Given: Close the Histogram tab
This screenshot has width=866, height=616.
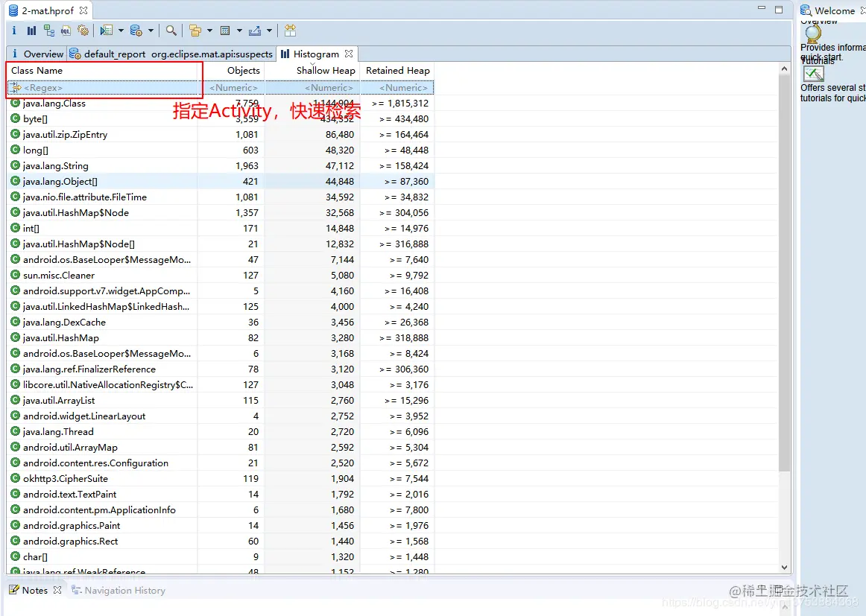Looking at the screenshot, I should pos(349,54).
